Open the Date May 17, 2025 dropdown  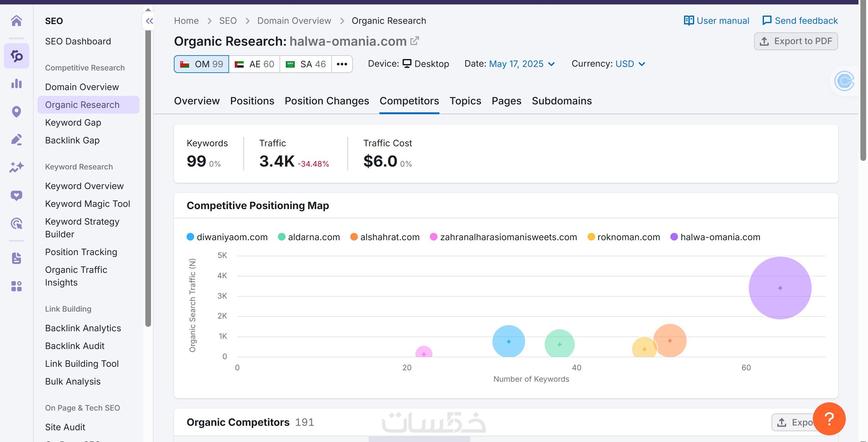click(x=521, y=64)
